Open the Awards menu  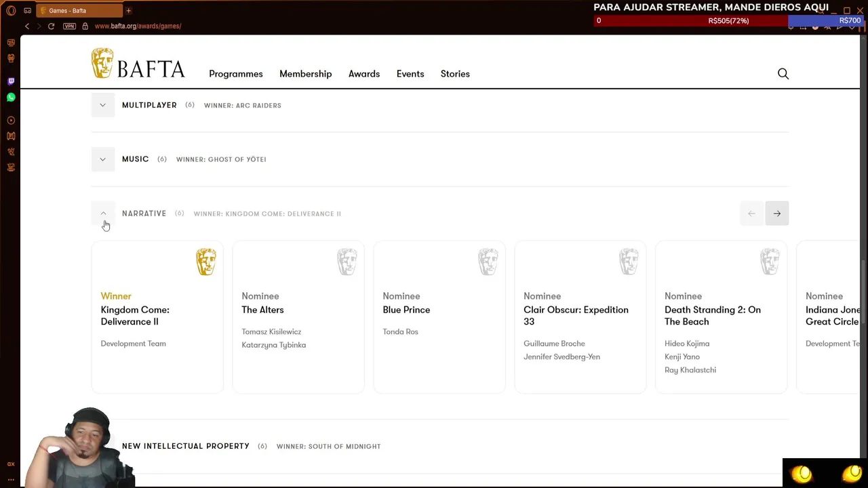coord(364,74)
